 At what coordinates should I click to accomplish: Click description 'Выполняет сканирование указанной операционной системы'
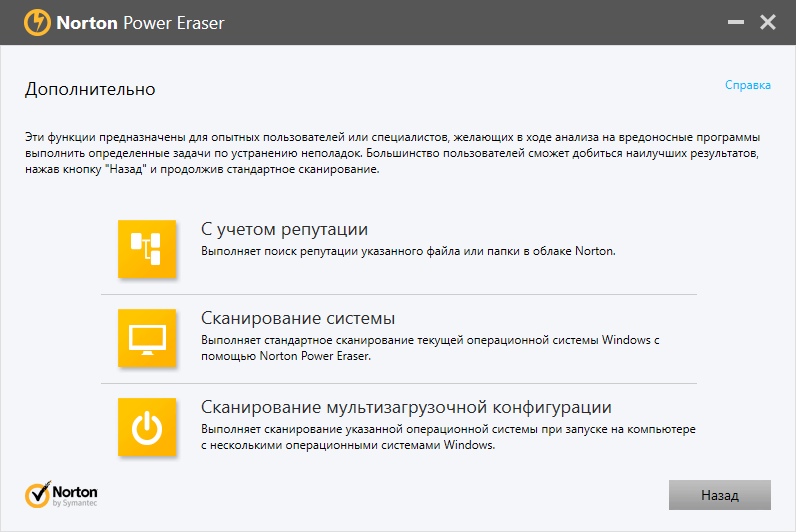(448, 437)
